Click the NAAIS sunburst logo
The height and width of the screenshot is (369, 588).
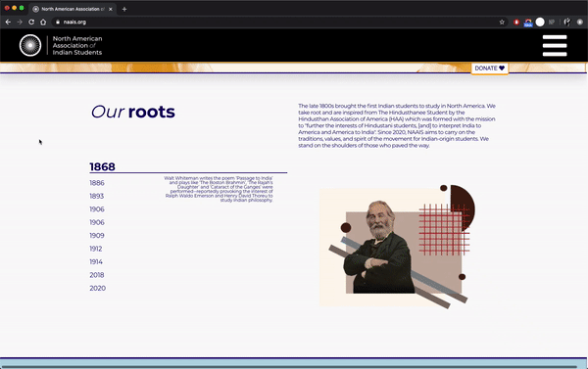click(30, 45)
